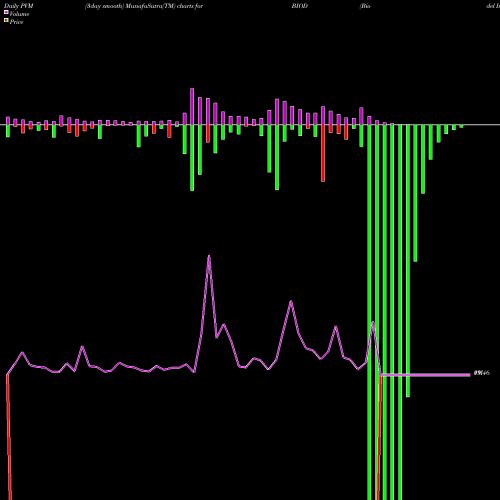Click the latest price value label beside magenta line
Screen dimensions: 500x500
coord(482,373)
